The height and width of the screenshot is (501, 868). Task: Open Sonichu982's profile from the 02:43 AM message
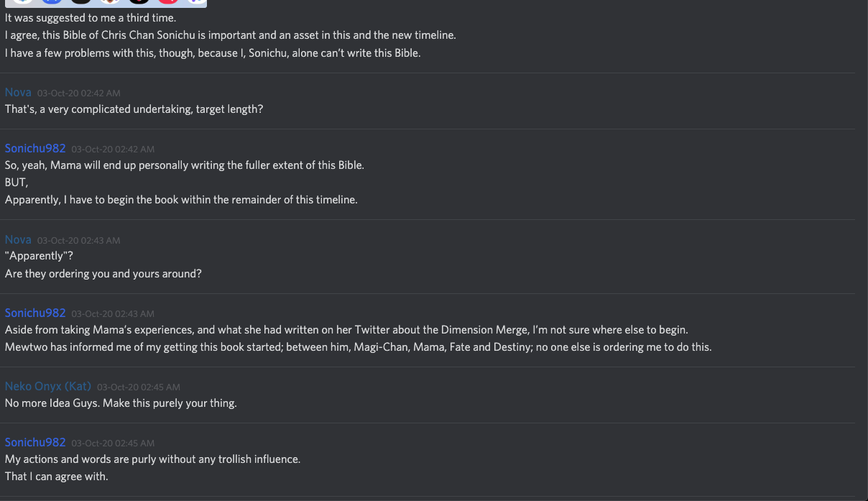(35, 313)
